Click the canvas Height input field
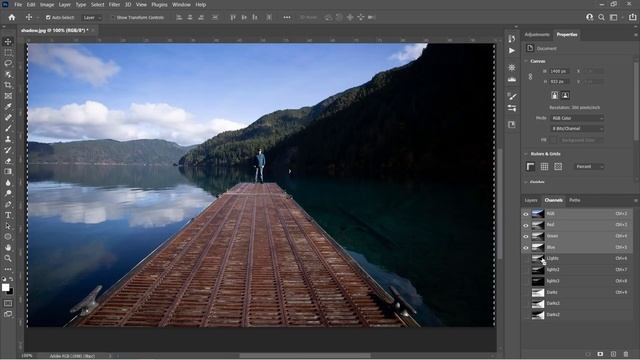The width and height of the screenshot is (640, 360). (559, 82)
